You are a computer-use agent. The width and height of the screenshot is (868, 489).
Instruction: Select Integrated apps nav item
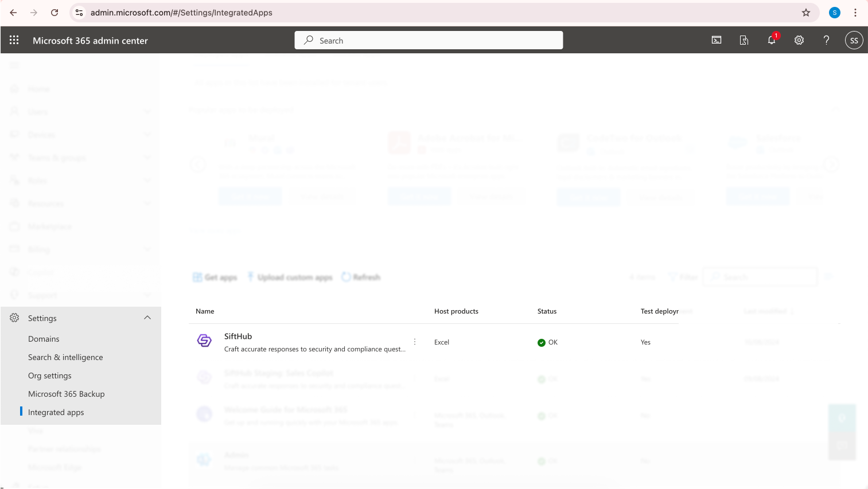[56, 412]
